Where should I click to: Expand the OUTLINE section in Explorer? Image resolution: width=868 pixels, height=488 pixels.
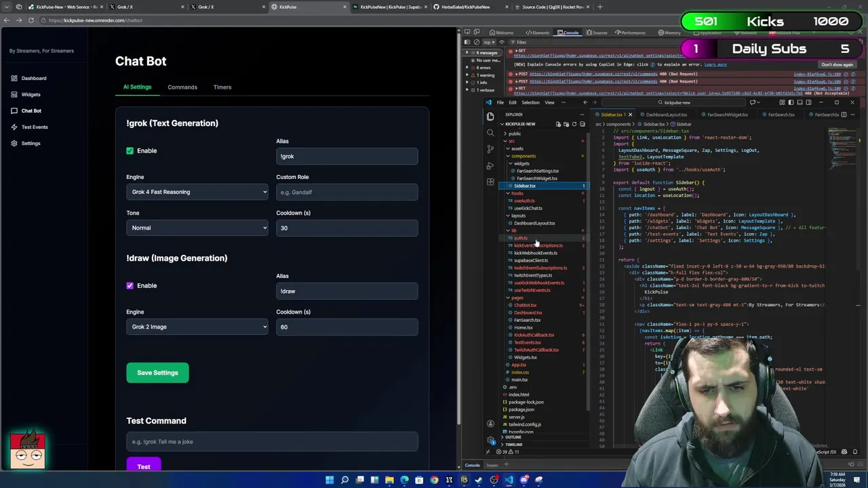click(x=513, y=437)
